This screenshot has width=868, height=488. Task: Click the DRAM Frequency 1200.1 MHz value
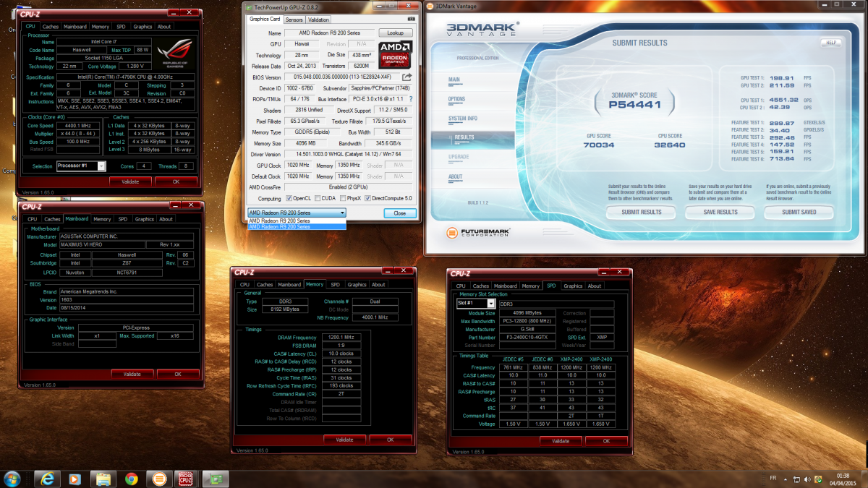click(340, 338)
